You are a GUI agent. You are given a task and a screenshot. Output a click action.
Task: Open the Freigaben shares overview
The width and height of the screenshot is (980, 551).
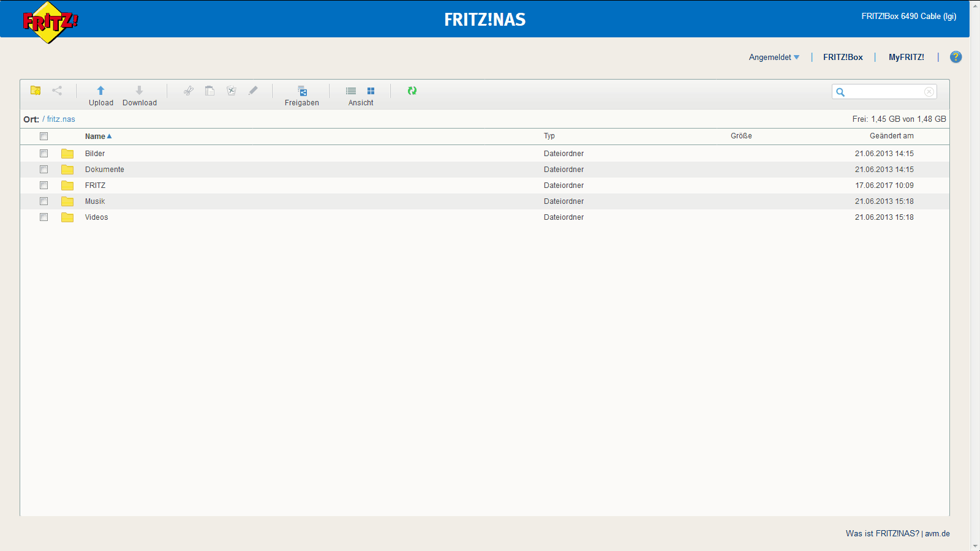[x=302, y=91]
